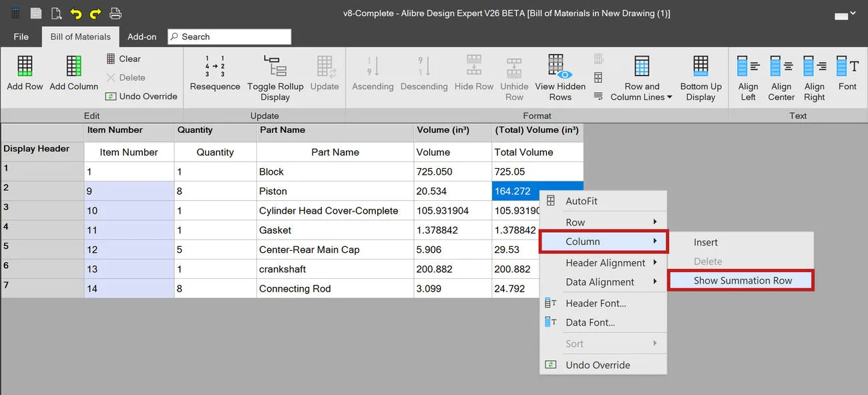Expand the Row submenu in the context menu
868x395 pixels.
(x=604, y=222)
